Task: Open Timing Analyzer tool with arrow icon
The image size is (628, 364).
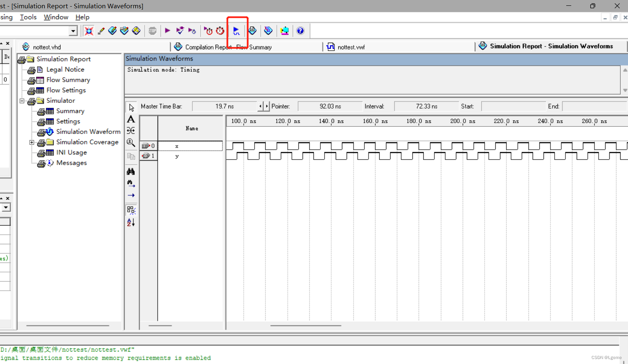Action: click(x=208, y=31)
